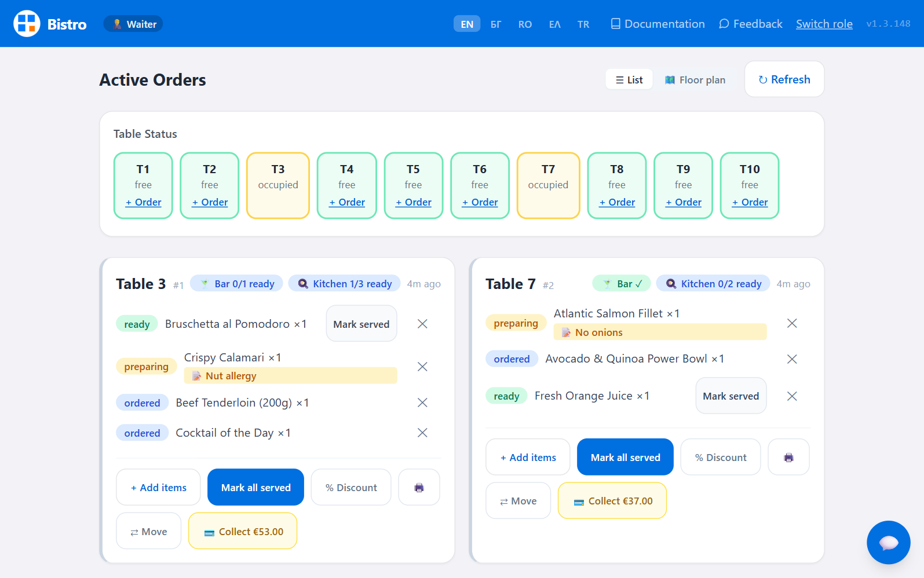
Task: Remove Crispy Calamari from order
Action: (x=422, y=367)
